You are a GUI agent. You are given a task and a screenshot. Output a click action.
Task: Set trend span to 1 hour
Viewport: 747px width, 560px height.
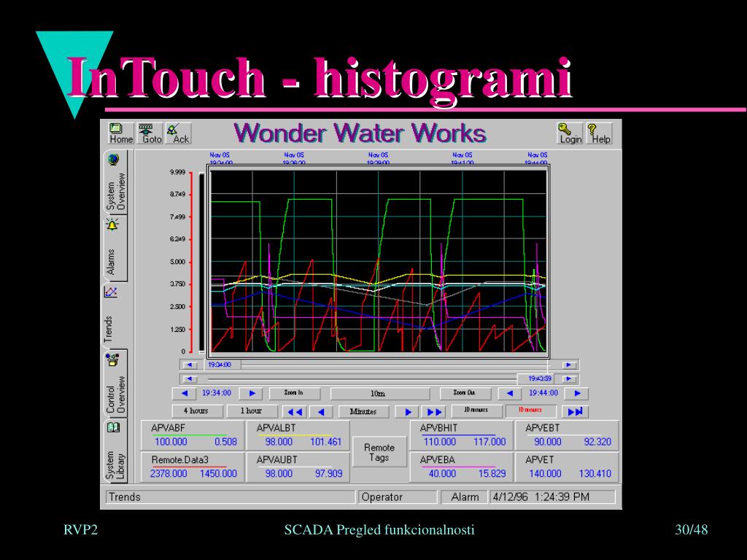tap(252, 411)
